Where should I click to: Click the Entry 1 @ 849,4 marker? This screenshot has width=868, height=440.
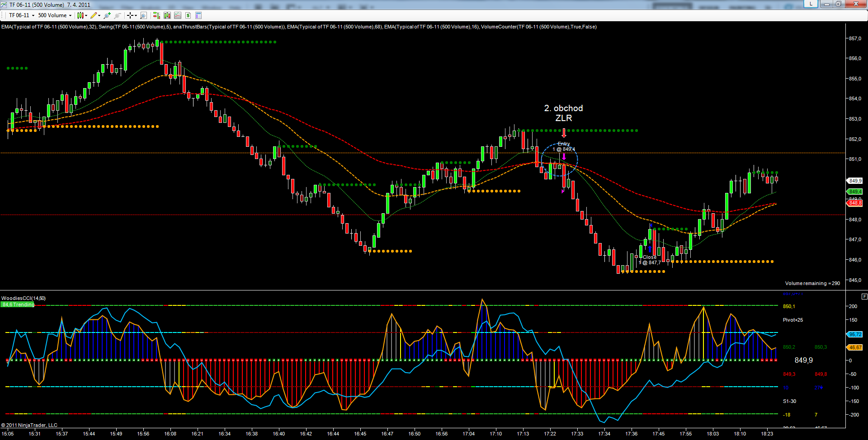564,146
